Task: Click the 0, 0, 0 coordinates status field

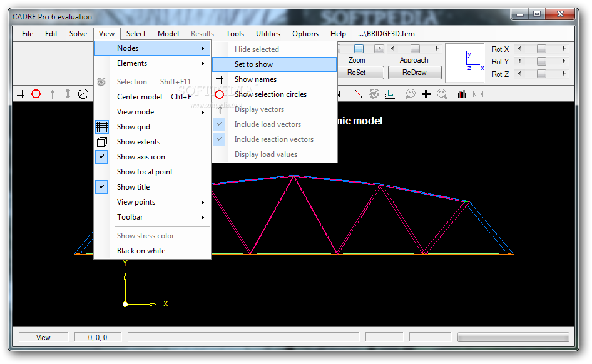Action: tap(98, 338)
